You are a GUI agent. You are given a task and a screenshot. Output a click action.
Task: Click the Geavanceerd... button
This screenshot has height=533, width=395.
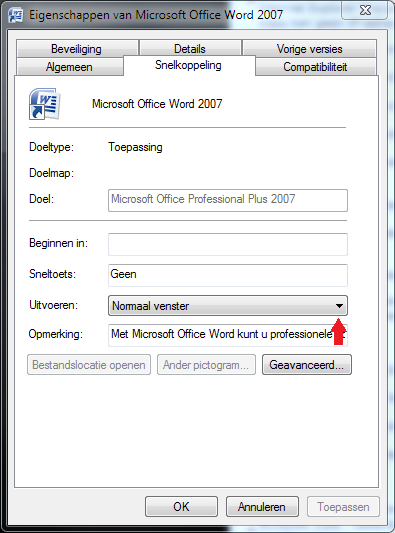tap(307, 365)
